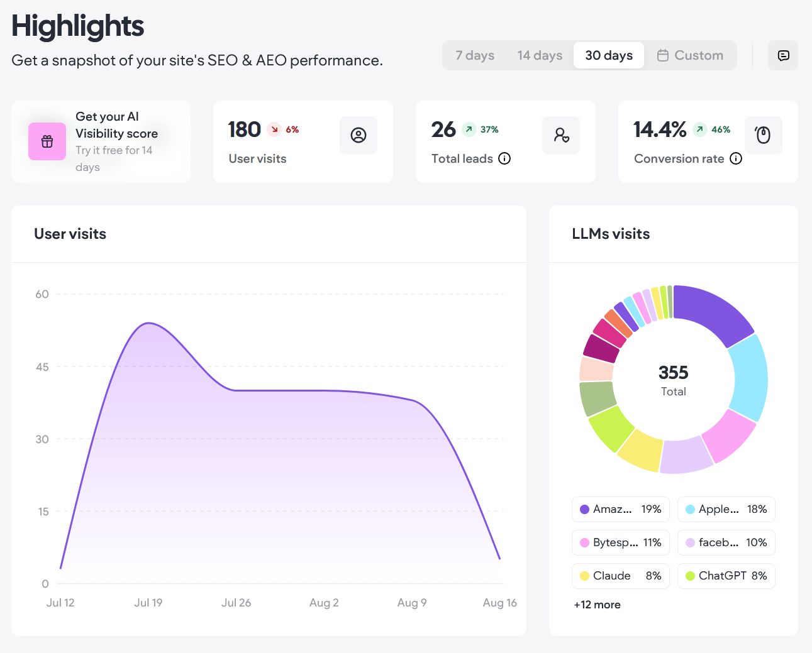Image resolution: width=812 pixels, height=653 pixels.
Task: Click the LLMs visits panel title
Action: coord(611,234)
